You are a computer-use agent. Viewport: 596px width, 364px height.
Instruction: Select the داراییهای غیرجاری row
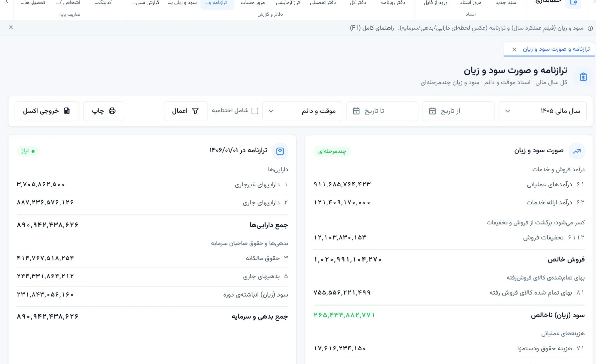pyautogui.click(x=152, y=185)
